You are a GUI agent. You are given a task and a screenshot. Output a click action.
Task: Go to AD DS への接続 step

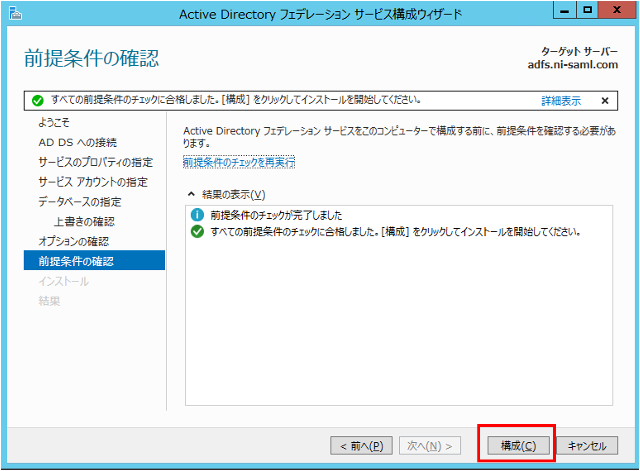pyautogui.click(x=78, y=142)
